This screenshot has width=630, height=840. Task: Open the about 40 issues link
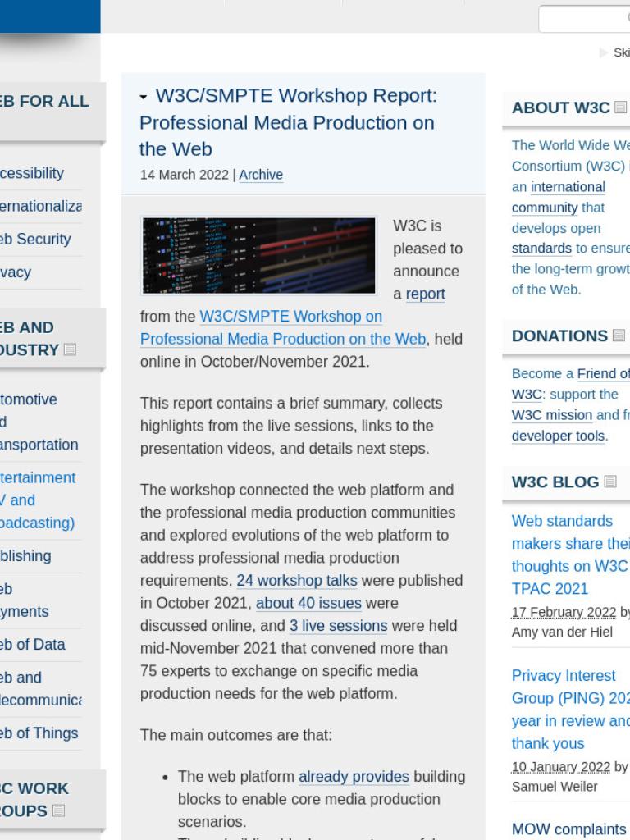click(x=308, y=603)
